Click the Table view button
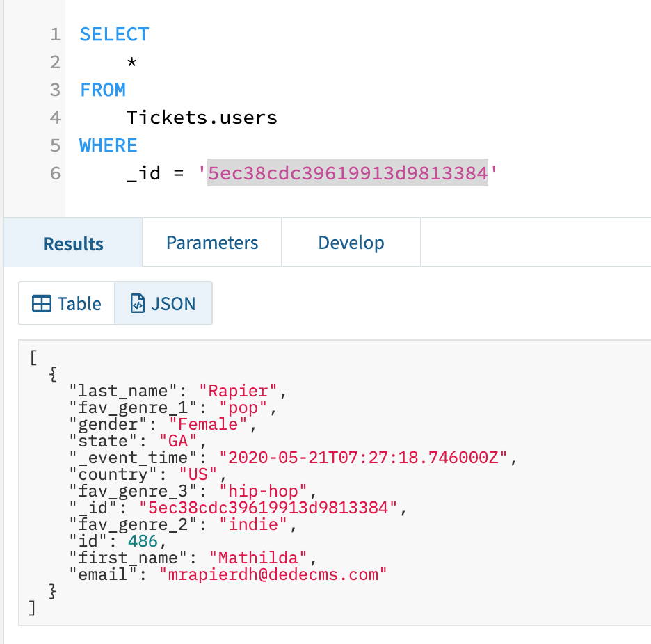This screenshot has height=644, width=651. click(x=66, y=303)
